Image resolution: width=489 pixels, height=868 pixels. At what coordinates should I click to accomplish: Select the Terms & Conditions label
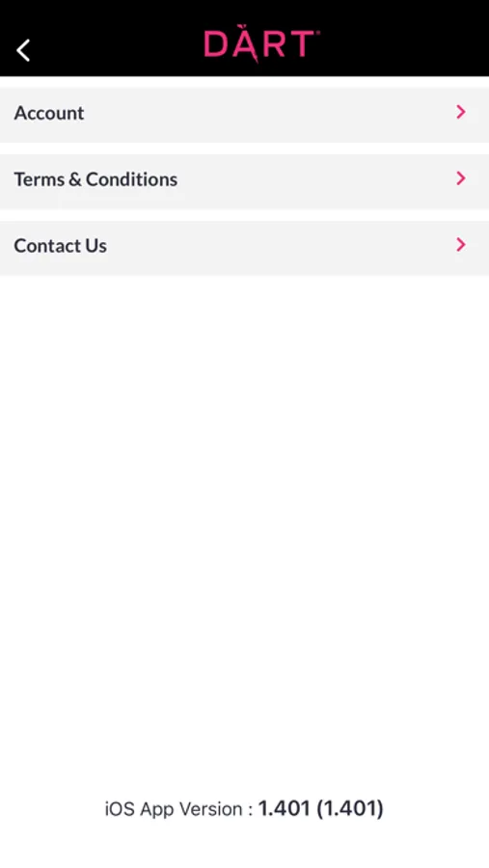point(95,179)
